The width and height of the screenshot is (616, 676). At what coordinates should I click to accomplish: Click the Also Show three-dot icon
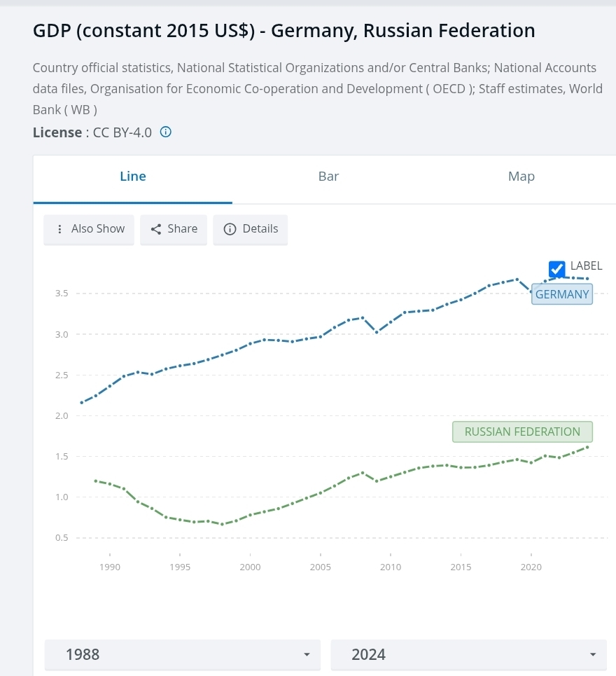(x=60, y=229)
